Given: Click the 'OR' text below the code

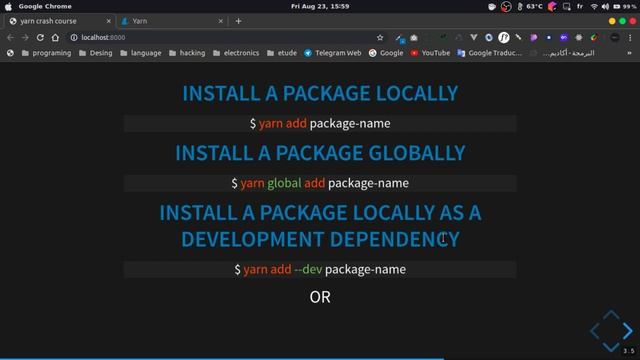Looking at the screenshot, I should 320,297.
